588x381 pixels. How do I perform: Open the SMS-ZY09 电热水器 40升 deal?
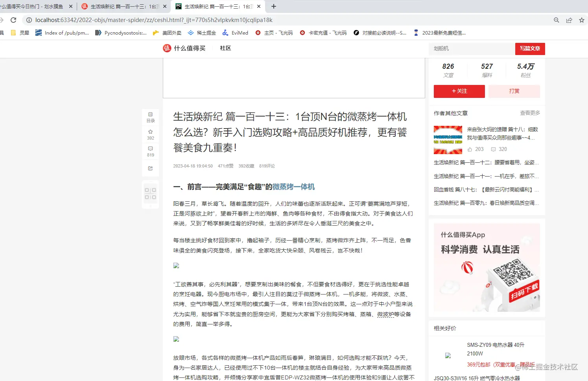click(x=496, y=349)
